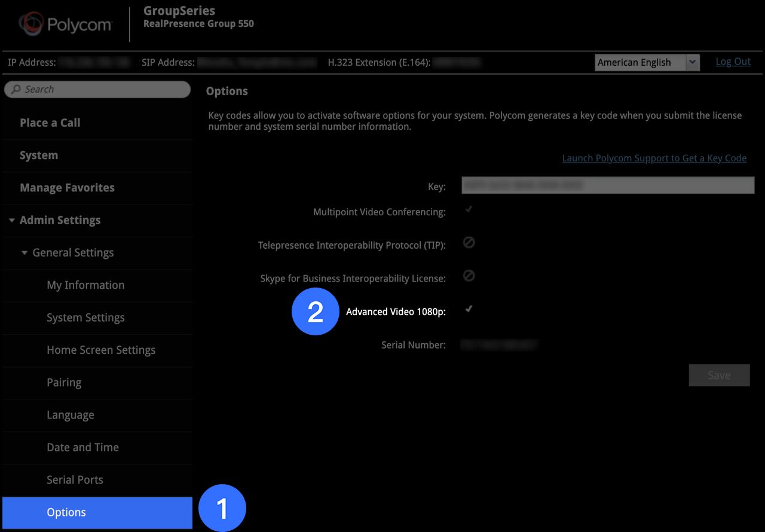Collapse the Admin Settings section
The height and width of the screenshot is (532, 765).
click(12, 221)
